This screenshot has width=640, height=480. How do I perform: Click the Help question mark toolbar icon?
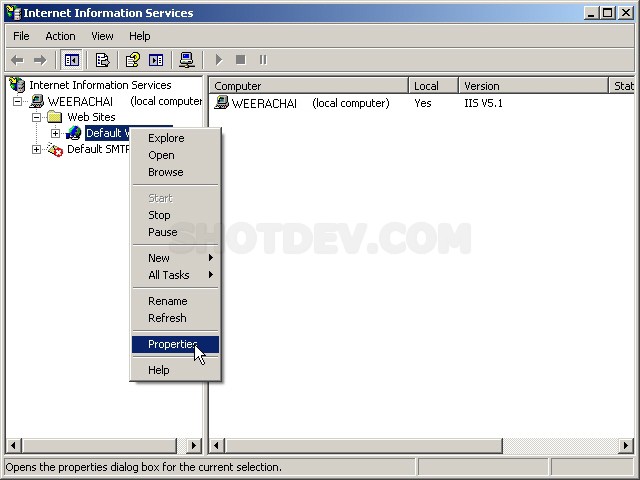coord(133,60)
